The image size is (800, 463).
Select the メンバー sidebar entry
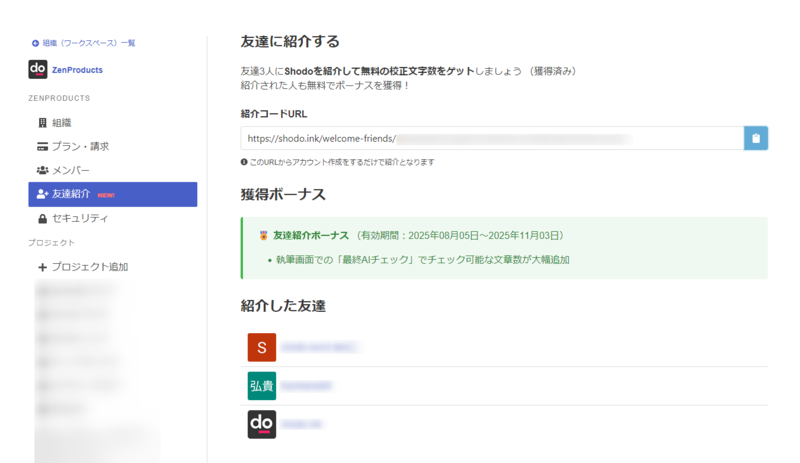pos(113,170)
